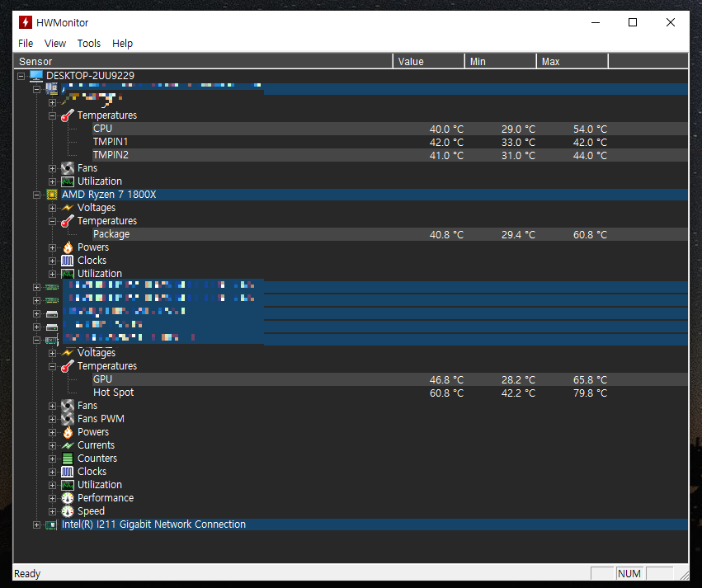The image size is (702, 588).
Task: Click the fan icon of motherboard Fans
Action: (67, 168)
